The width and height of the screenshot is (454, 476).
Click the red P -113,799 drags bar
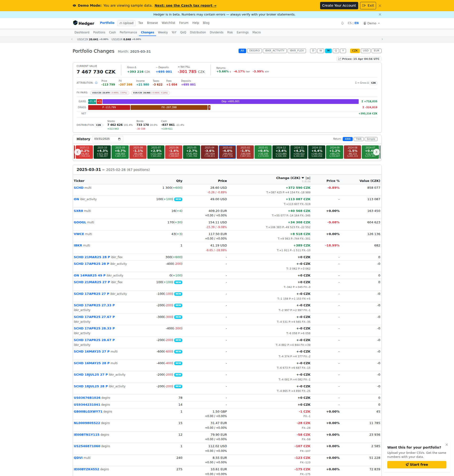[109, 107]
